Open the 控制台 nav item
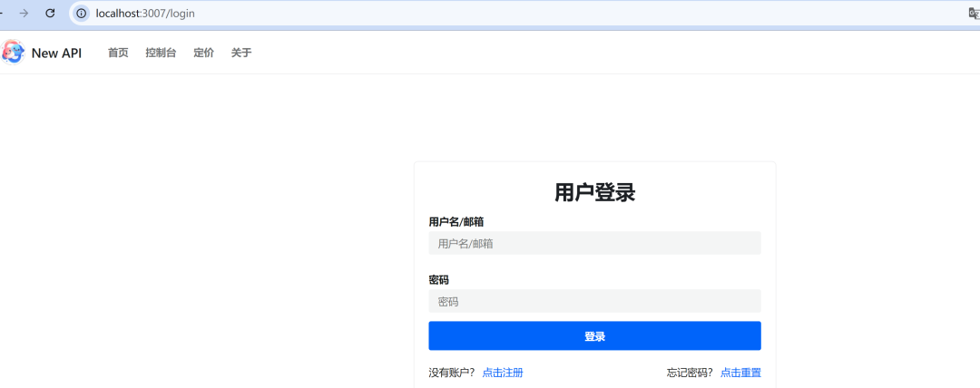The height and width of the screenshot is (388, 980). 161,53
